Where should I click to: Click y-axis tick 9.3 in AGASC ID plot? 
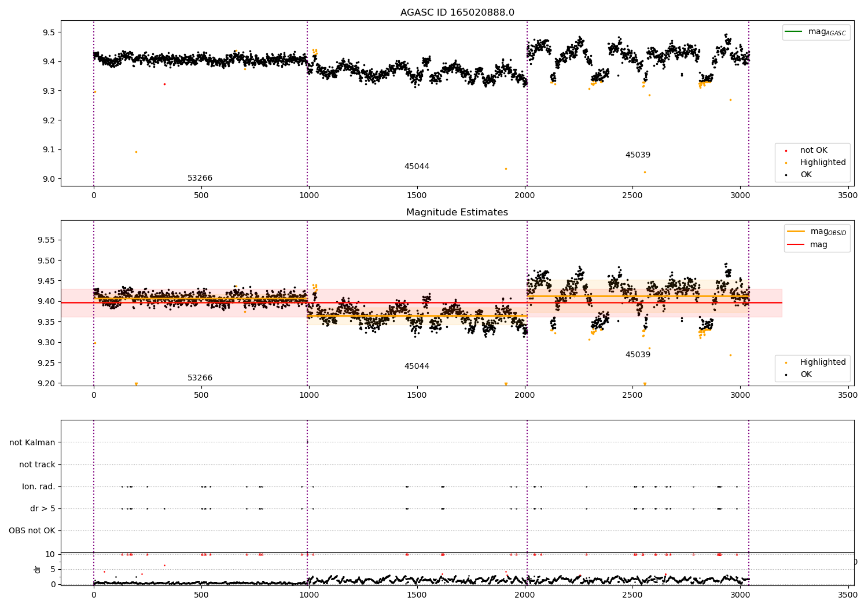(x=49, y=91)
